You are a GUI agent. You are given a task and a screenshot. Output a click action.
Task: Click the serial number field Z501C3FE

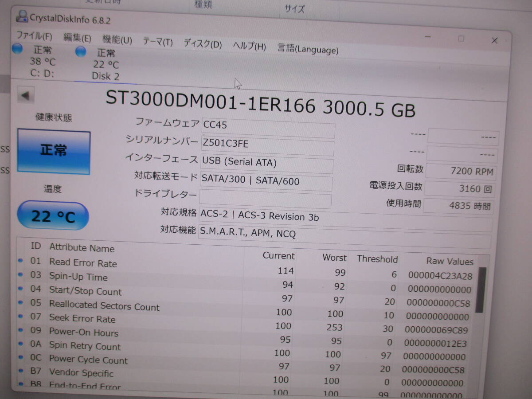tap(267, 146)
